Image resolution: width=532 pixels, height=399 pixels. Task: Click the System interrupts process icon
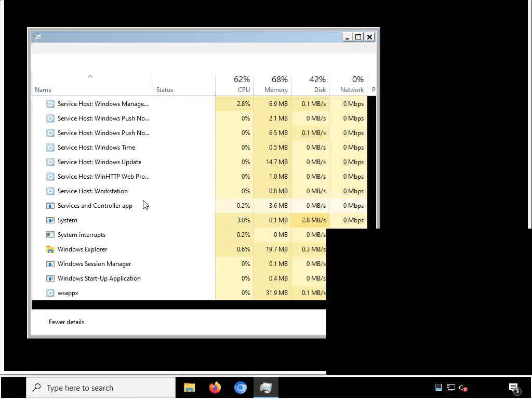50,235
